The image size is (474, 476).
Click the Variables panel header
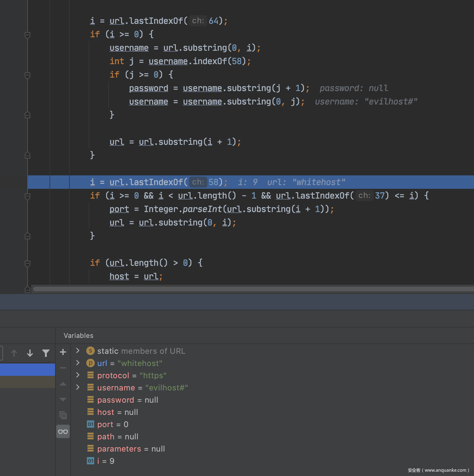pos(78,335)
